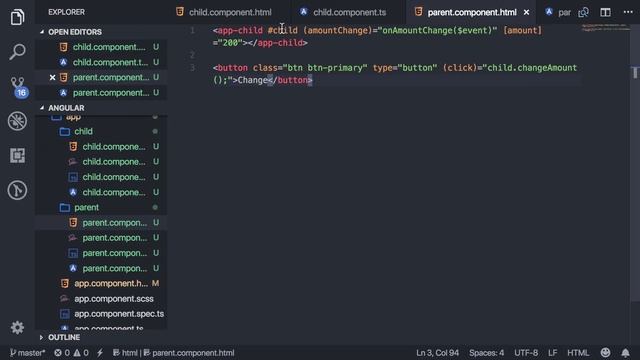Place cursor on empty line 2
Image resolution: width=640 pixels, height=360 pixels.
point(396,55)
